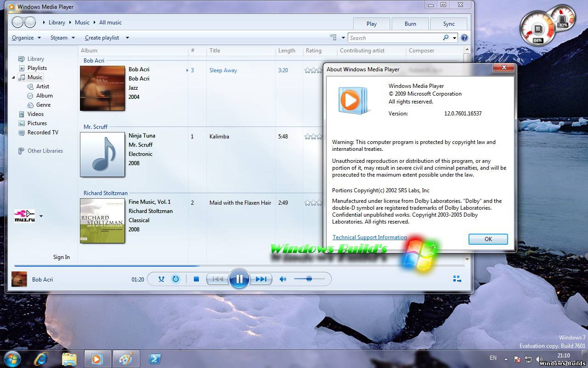Open the search options dropdown arrow
The height and width of the screenshot is (368, 588).
[x=455, y=38]
